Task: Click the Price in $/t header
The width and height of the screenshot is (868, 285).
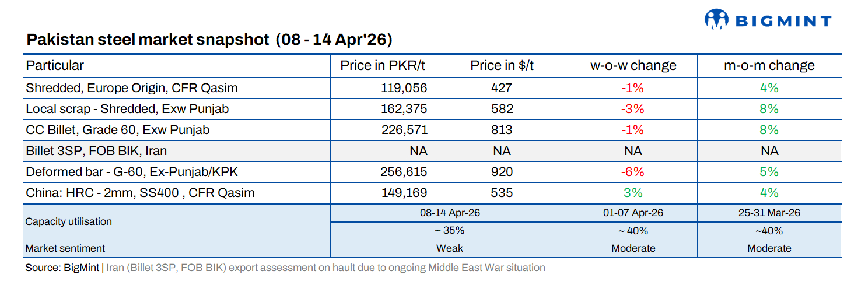Action: pyautogui.click(x=502, y=65)
